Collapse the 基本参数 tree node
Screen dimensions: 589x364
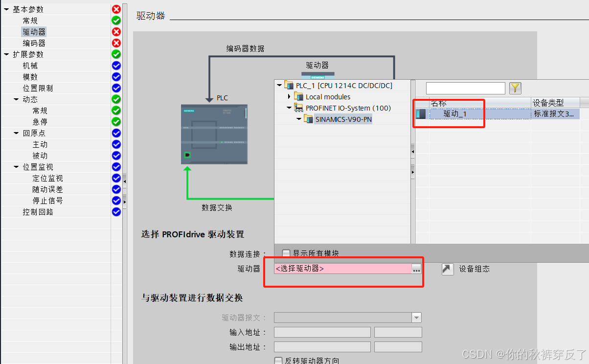coord(6,9)
